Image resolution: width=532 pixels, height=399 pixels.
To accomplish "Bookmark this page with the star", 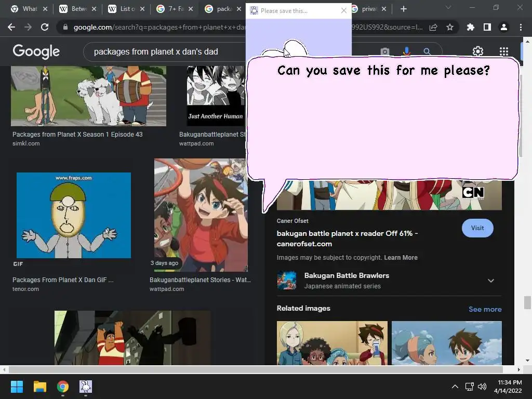I will pos(450,27).
